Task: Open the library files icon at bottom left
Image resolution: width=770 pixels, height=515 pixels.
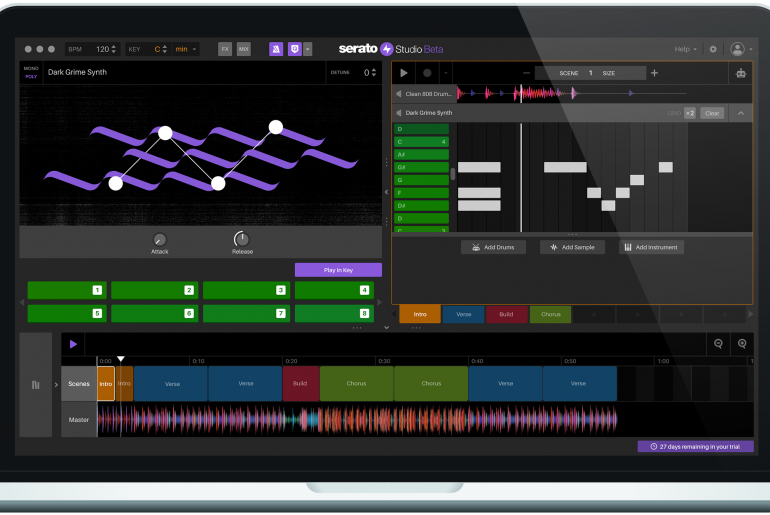Action: point(36,384)
